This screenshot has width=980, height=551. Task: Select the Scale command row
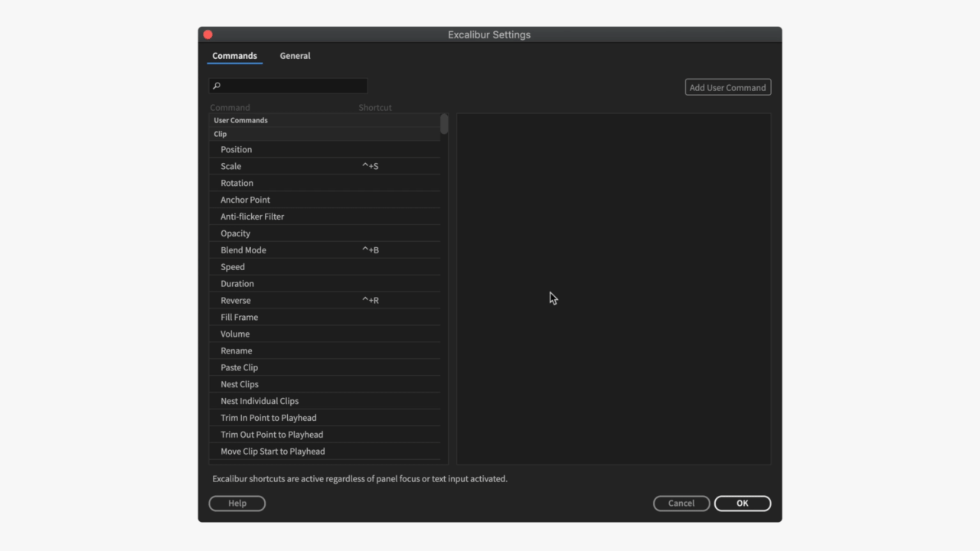(325, 166)
